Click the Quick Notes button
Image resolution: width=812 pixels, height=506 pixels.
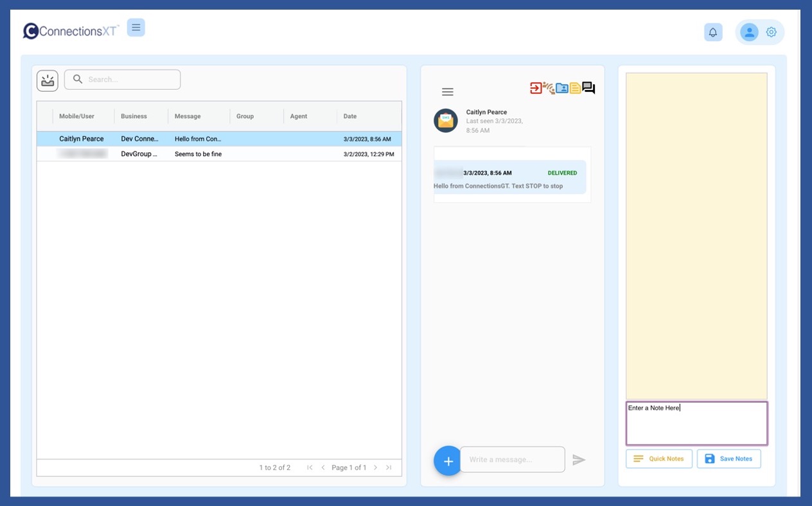click(659, 458)
